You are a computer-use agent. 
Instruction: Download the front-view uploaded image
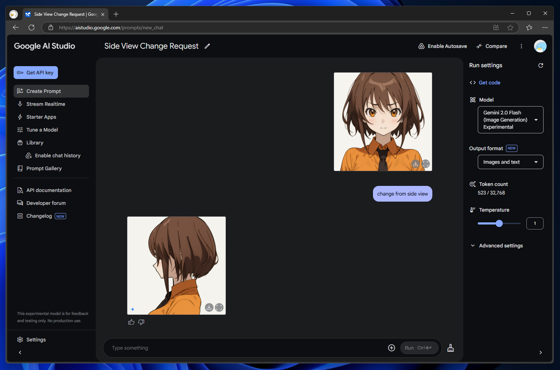(x=415, y=164)
